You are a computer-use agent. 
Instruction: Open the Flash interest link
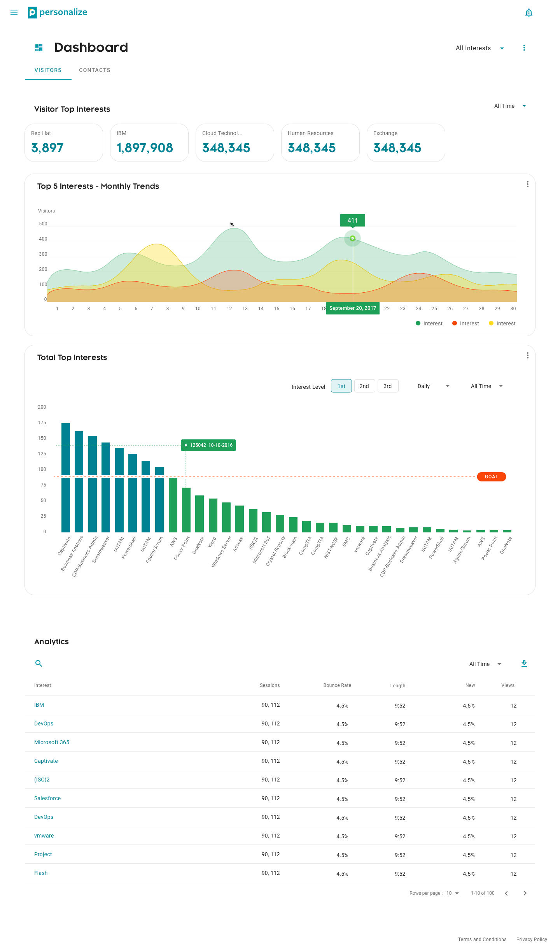(41, 873)
